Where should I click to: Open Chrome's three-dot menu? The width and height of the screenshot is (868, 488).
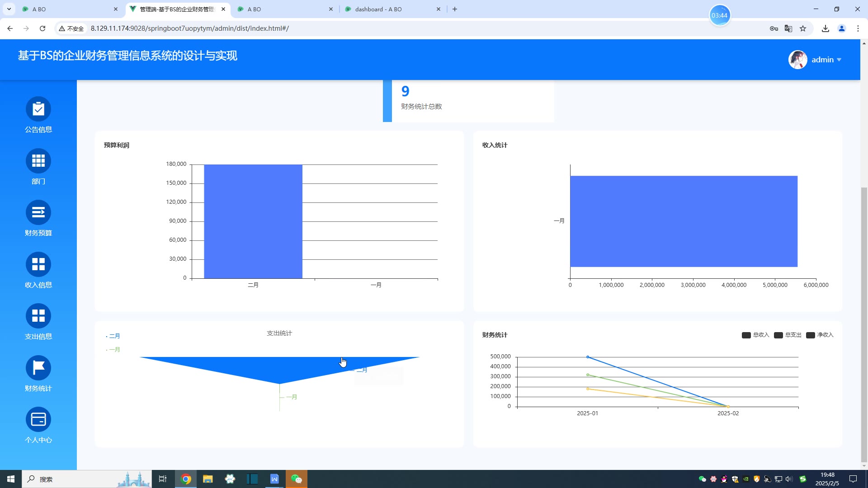[x=858, y=28]
